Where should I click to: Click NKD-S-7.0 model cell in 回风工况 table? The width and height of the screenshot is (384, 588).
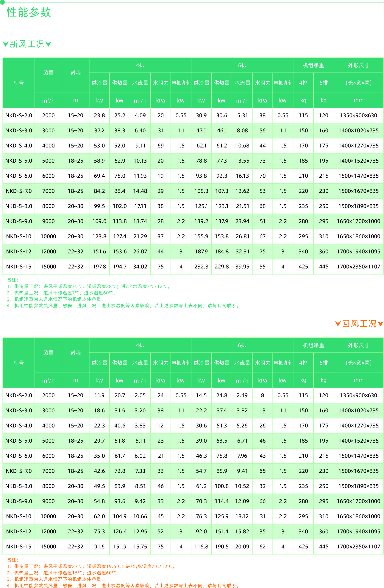[19, 471]
